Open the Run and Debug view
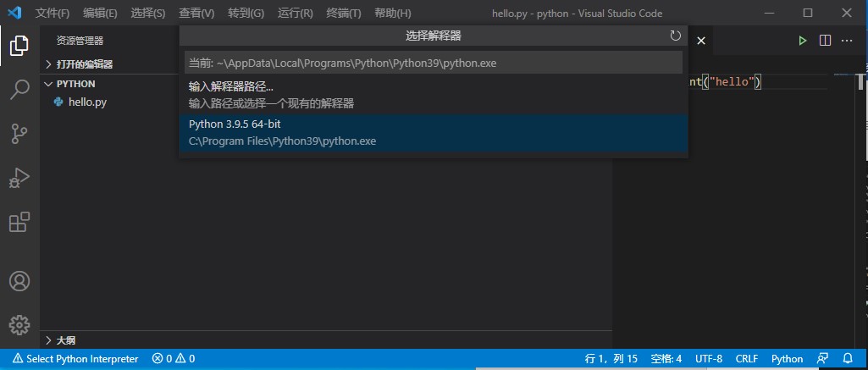Viewport: 868px width, 370px height. (19, 178)
